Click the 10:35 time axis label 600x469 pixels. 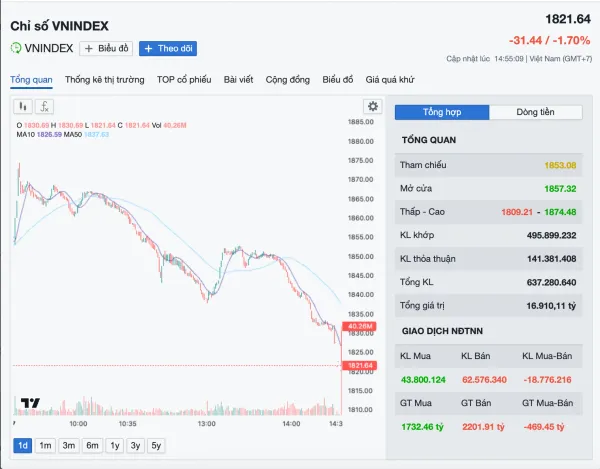click(x=127, y=424)
